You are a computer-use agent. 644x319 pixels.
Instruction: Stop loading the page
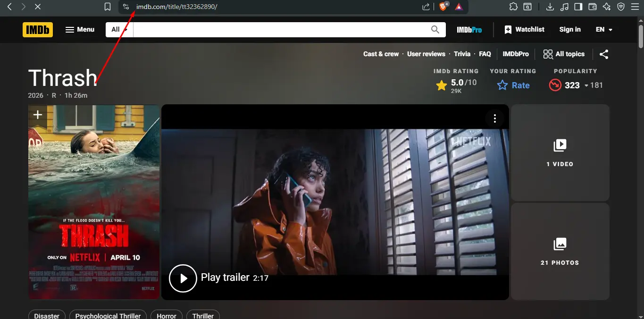(x=38, y=7)
